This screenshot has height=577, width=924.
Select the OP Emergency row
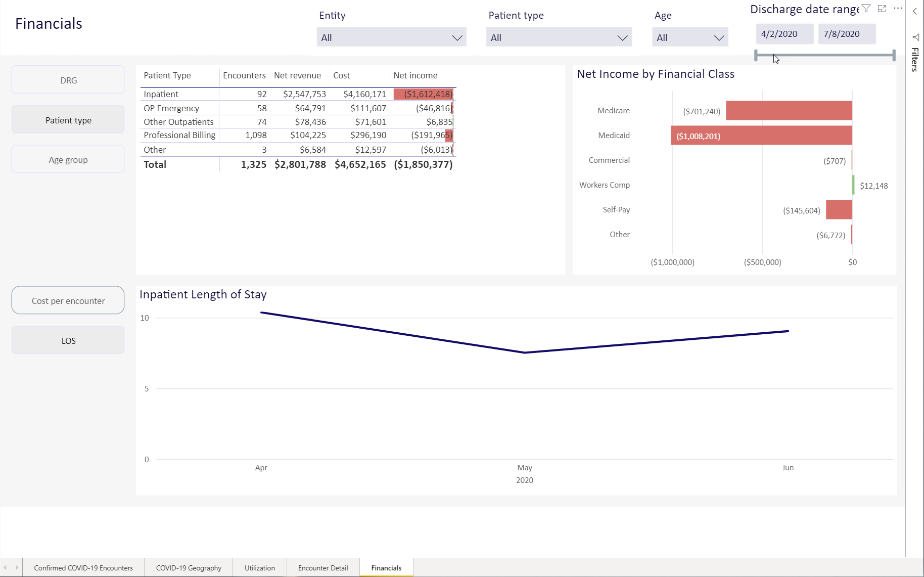click(x=298, y=108)
